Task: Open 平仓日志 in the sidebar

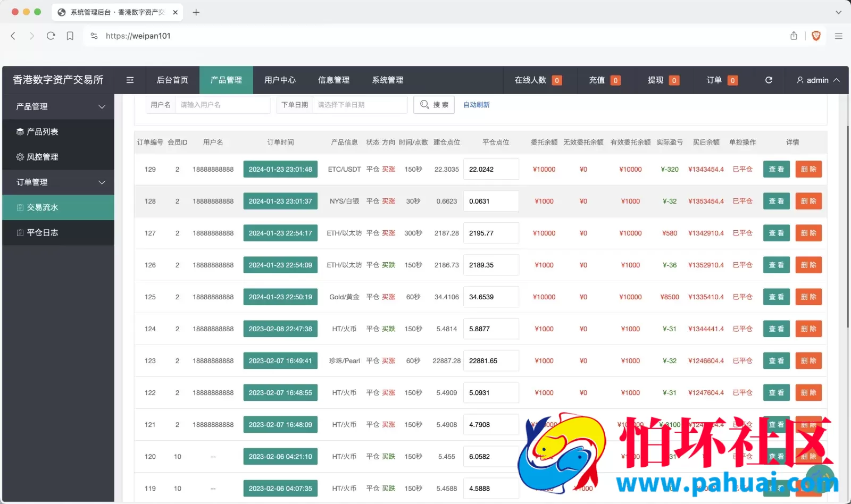Action: pyautogui.click(x=58, y=232)
